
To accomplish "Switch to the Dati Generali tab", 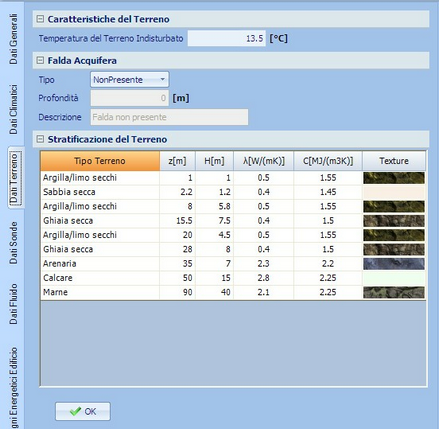I will pyautogui.click(x=13, y=39).
